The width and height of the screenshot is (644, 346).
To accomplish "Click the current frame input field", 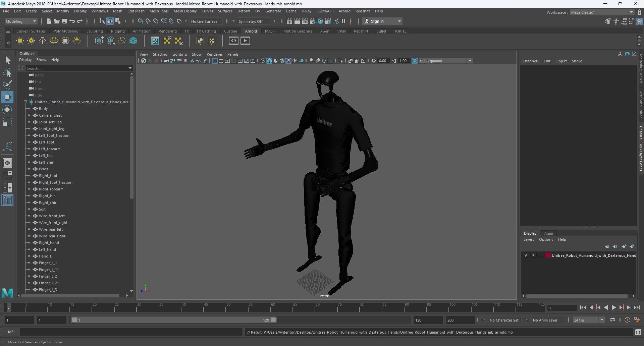I will [x=562, y=307].
